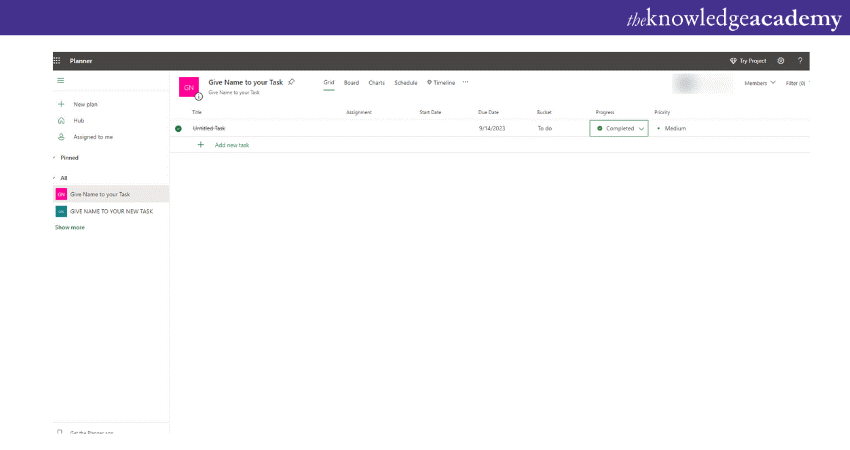Viewport: 850px width, 450px height.
Task: Expand the Members dropdown
Action: (760, 83)
